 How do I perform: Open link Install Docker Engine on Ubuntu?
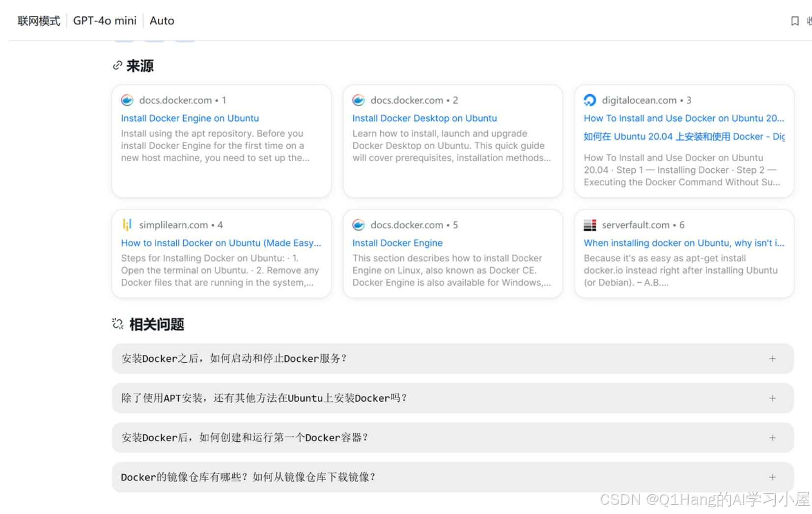tap(190, 118)
